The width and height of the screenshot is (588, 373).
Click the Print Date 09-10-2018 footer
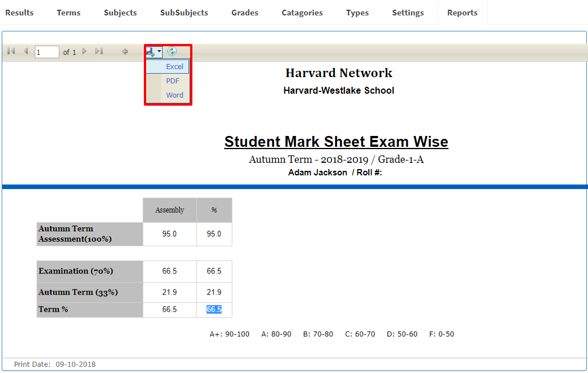(x=55, y=364)
